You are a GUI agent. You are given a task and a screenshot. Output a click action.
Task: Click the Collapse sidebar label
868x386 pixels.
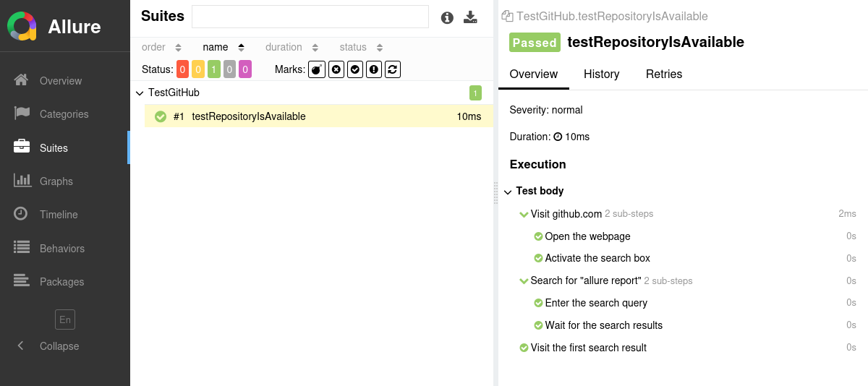pyautogui.click(x=59, y=346)
